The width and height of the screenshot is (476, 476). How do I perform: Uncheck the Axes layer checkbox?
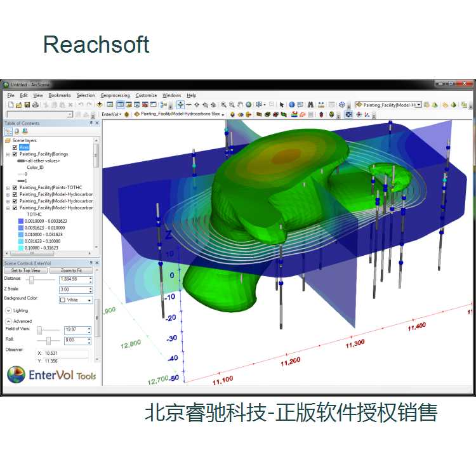click(x=15, y=147)
